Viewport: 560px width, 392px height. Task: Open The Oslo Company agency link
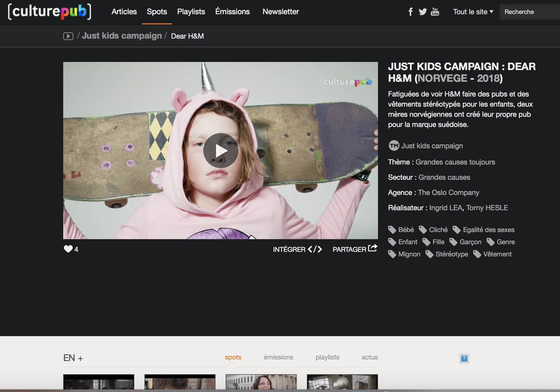(449, 192)
